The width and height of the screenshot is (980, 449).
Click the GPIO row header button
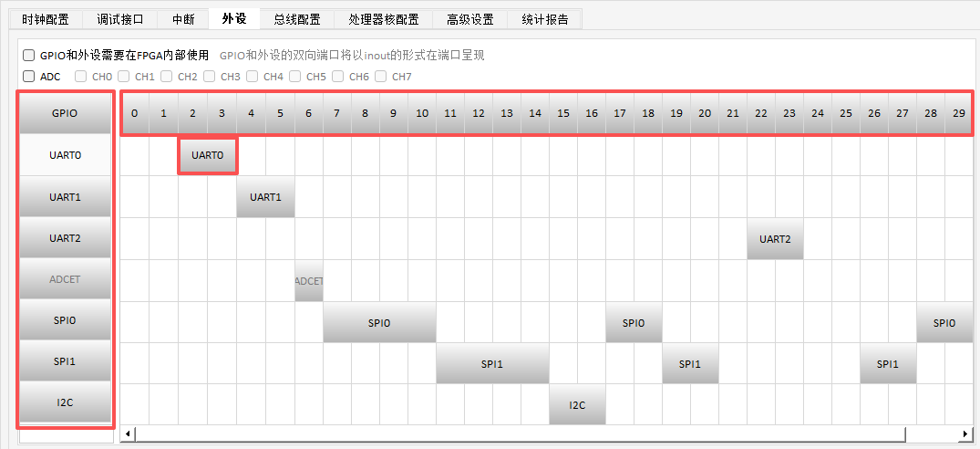point(65,114)
